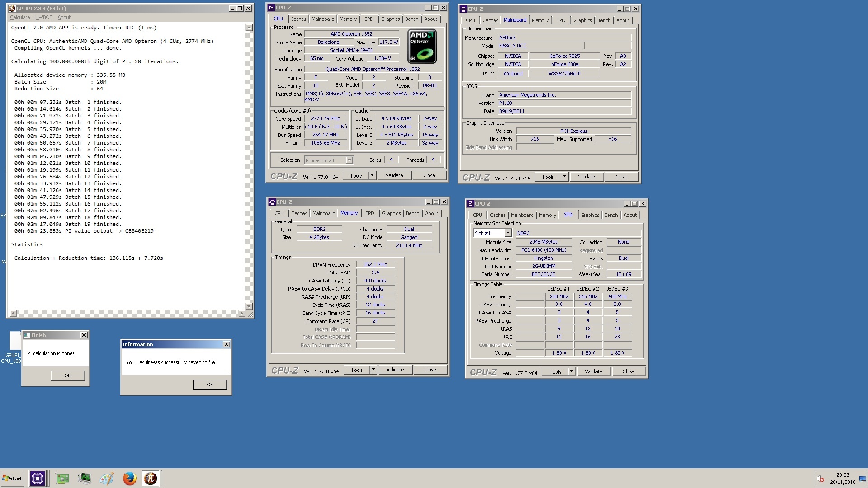Click the Finish dialog title icon
Viewport: 868px width, 488px height.
[27, 335]
